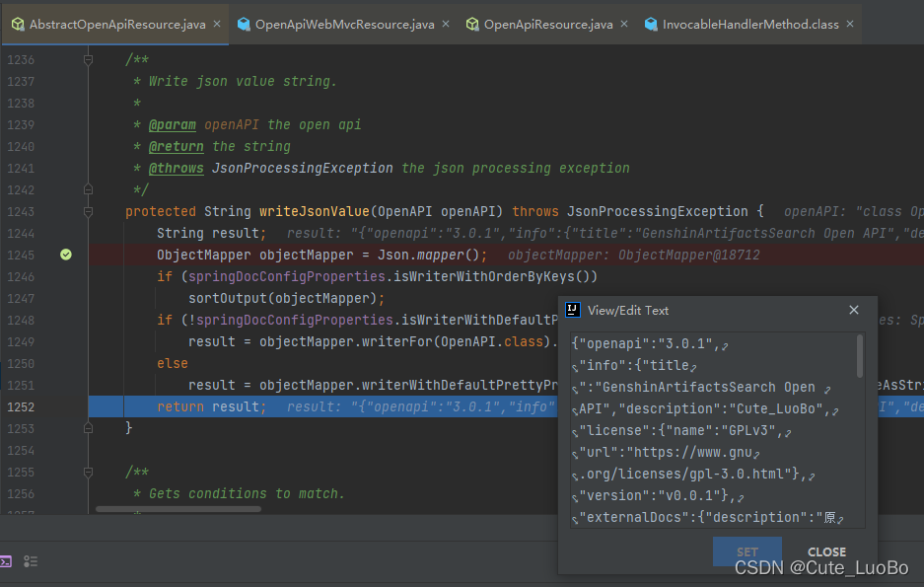Viewport: 924px width, 587px height.
Task: Collapse writeJsonValue method at line 1243
Action: pyautogui.click(x=88, y=211)
